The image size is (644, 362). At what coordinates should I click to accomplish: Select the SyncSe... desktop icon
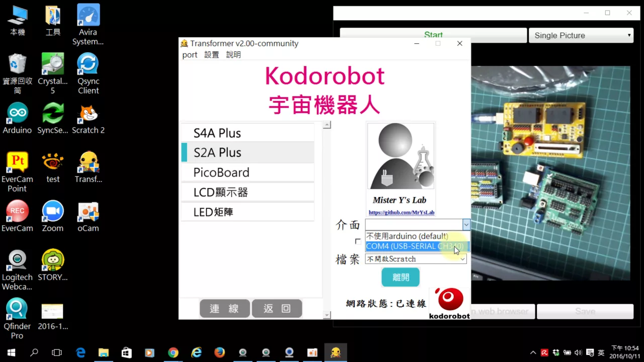(x=53, y=119)
